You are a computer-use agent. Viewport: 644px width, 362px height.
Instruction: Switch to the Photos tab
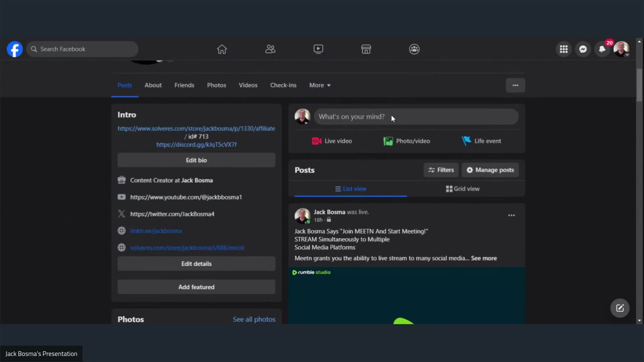tap(216, 85)
